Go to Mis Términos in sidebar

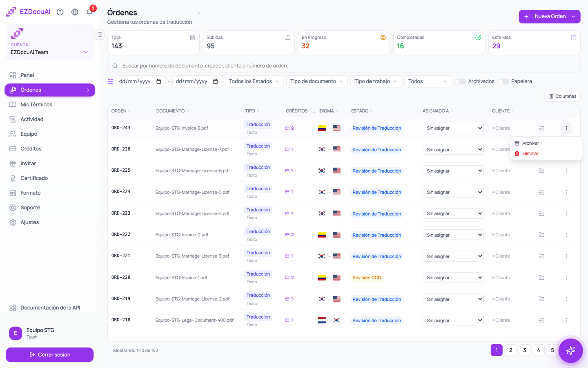point(50,105)
